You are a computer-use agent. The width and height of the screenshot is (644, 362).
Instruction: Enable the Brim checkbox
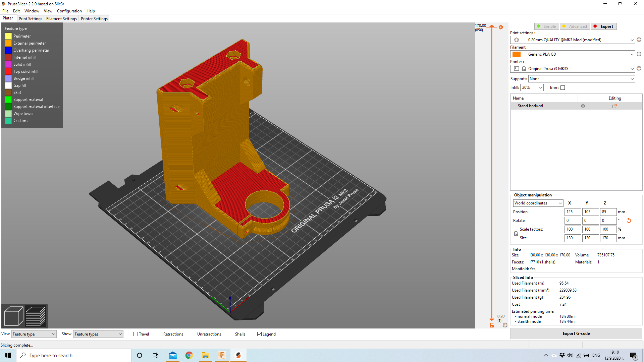[x=563, y=88]
